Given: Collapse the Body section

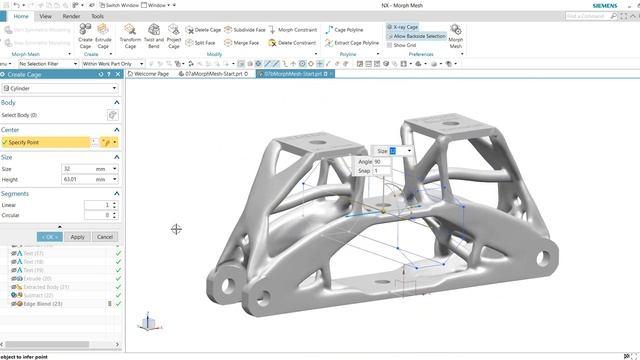Looking at the screenshot, I should (x=117, y=102).
